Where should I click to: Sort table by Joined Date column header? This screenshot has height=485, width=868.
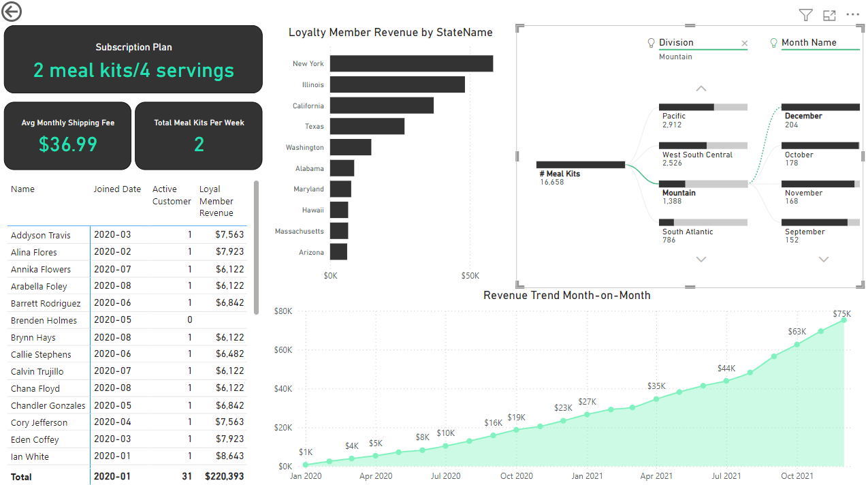tap(117, 189)
